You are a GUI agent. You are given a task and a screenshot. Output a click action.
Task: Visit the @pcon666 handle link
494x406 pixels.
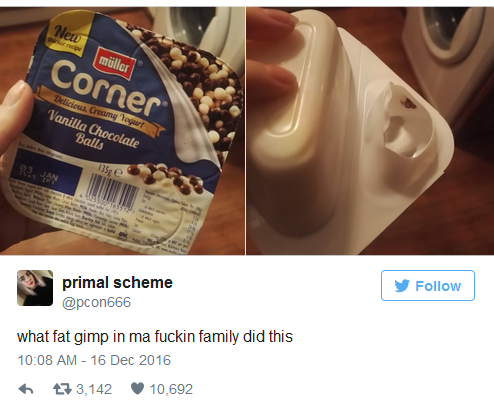point(97,302)
